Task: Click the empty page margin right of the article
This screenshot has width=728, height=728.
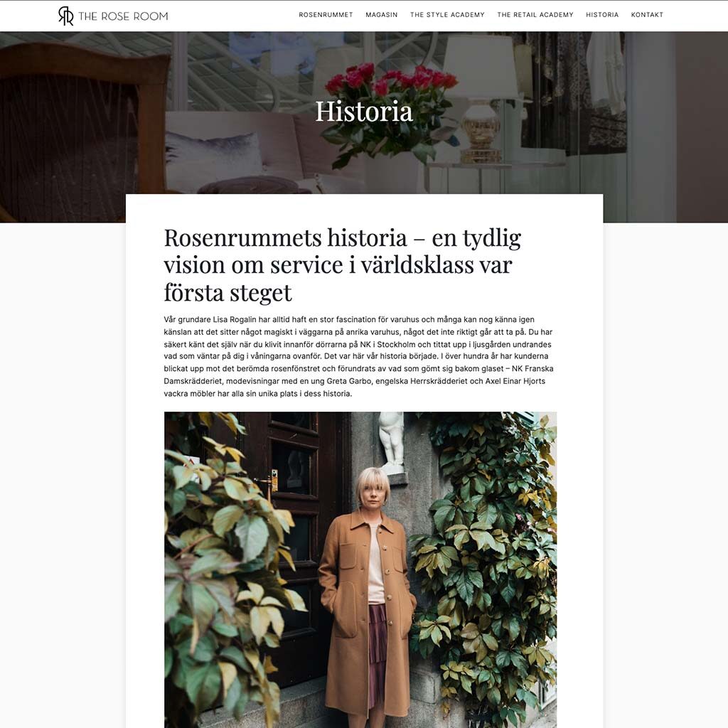Action: [x=665, y=464]
